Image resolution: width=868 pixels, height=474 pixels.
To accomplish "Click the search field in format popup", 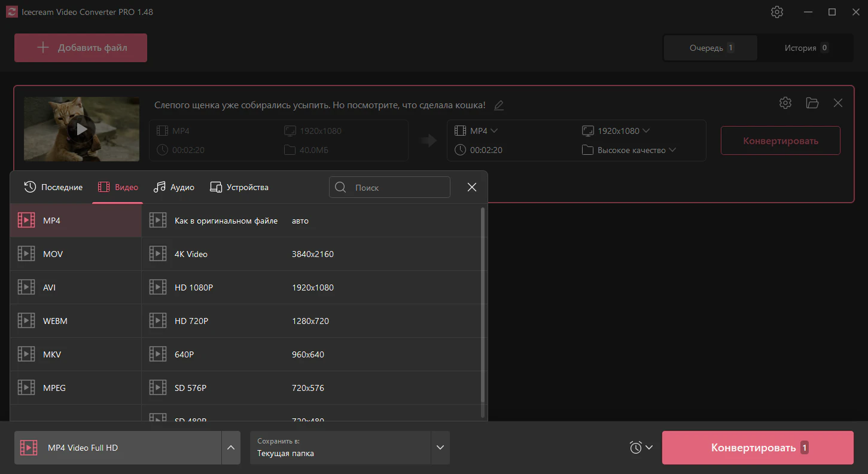I will (397, 187).
